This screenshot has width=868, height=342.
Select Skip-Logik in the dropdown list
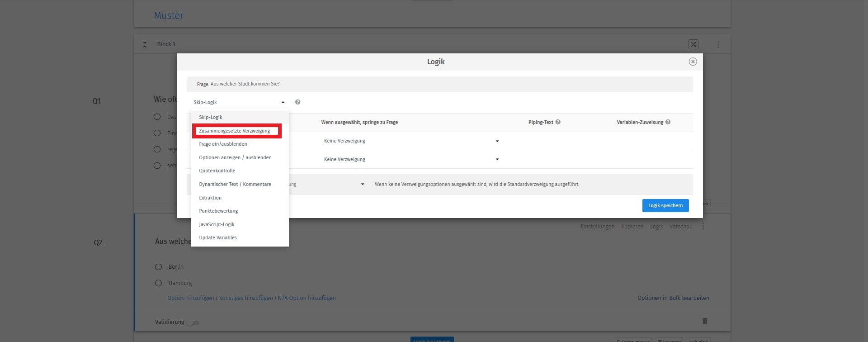[x=240, y=117]
